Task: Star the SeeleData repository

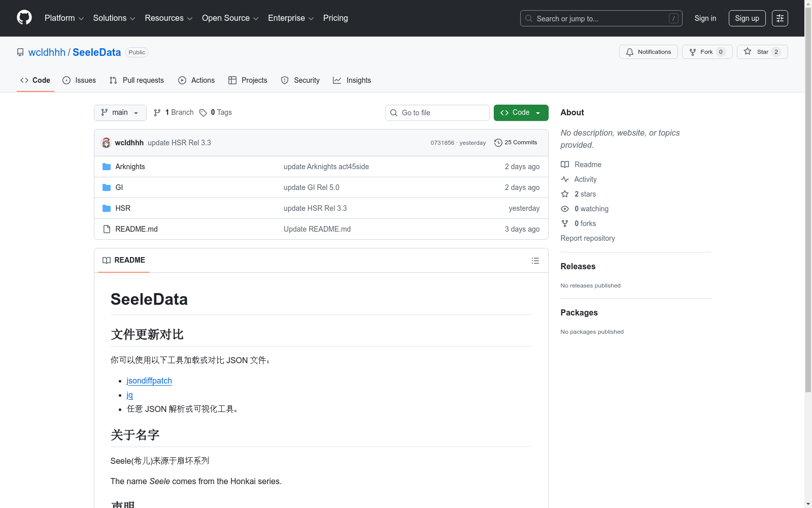Action: tap(762, 52)
